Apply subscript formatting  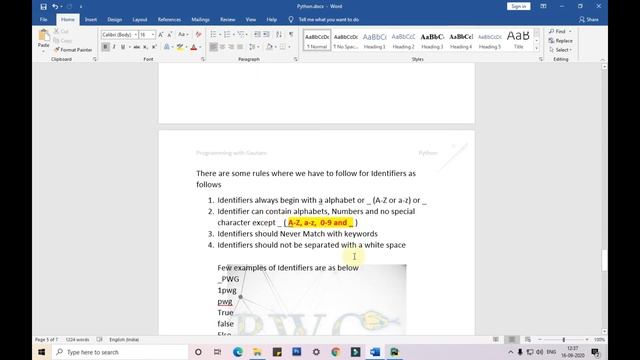145,47
